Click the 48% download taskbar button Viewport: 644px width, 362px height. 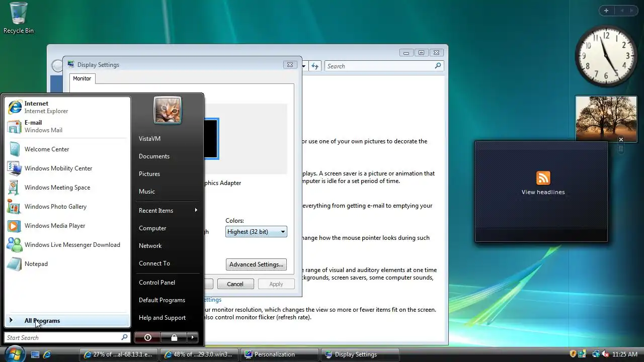point(199,354)
